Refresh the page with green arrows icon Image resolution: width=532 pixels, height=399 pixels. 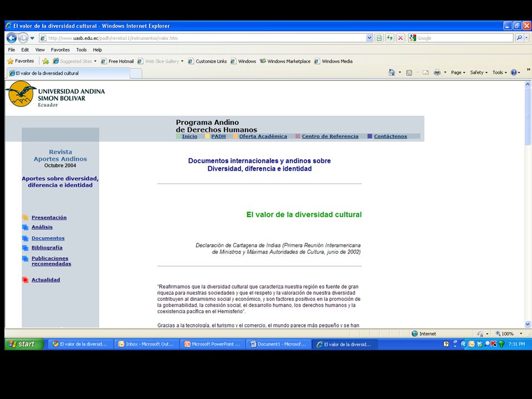[390, 38]
